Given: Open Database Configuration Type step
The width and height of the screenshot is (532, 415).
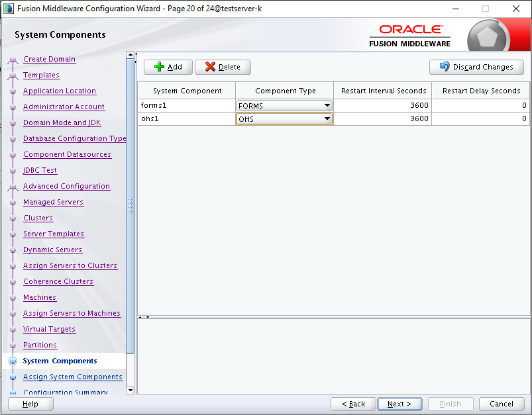Looking at the screenshot, I should click(74, 138).
